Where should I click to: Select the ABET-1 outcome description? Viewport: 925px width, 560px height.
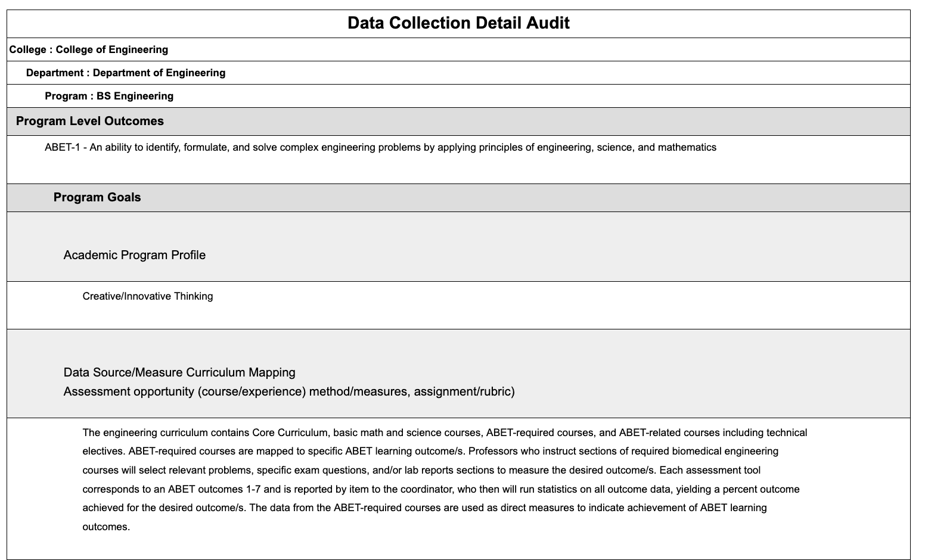point(380,147)
